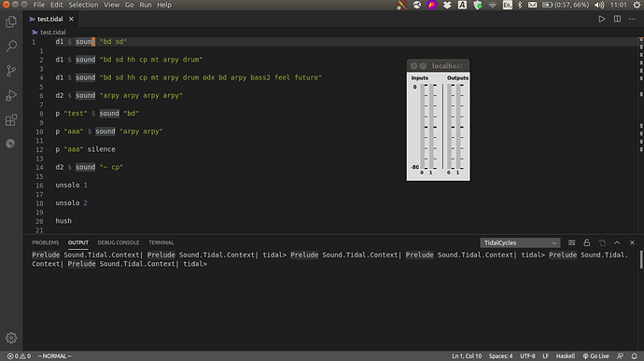Click LF end-of-line status

[545, 356]
